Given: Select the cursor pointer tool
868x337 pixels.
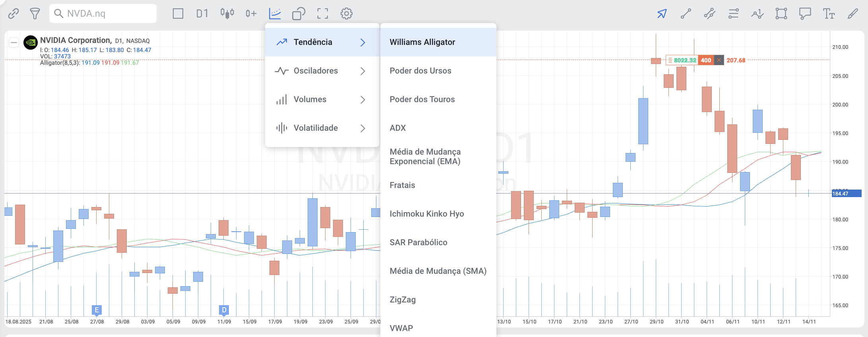Looking at the screenshot, I should point(662,14).
